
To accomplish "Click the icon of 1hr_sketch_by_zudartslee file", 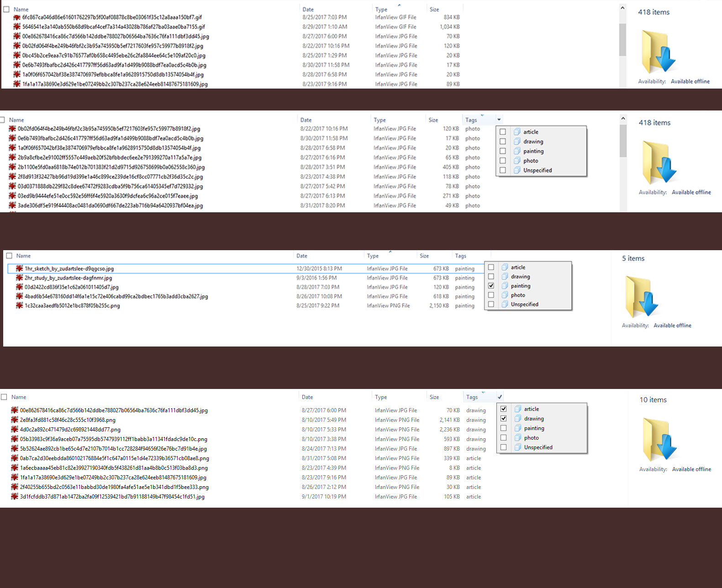I will [19, 268].
